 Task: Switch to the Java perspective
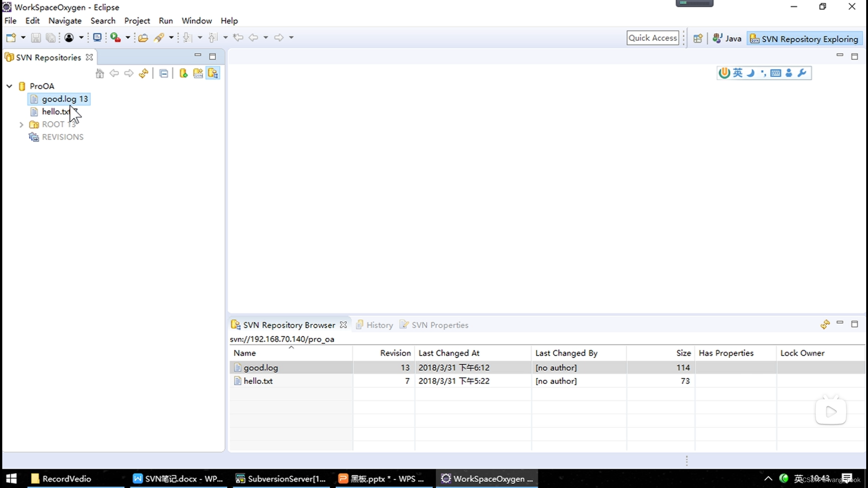point(727,38)
